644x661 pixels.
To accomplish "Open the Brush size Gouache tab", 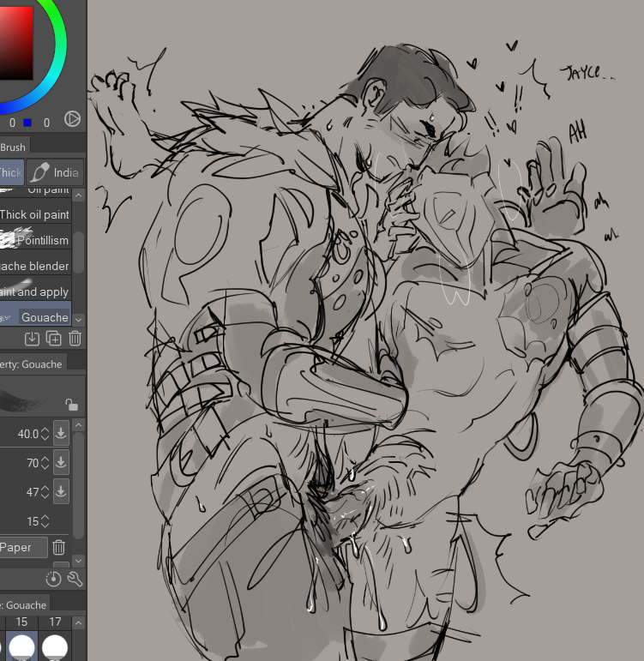I will (24, 605).
